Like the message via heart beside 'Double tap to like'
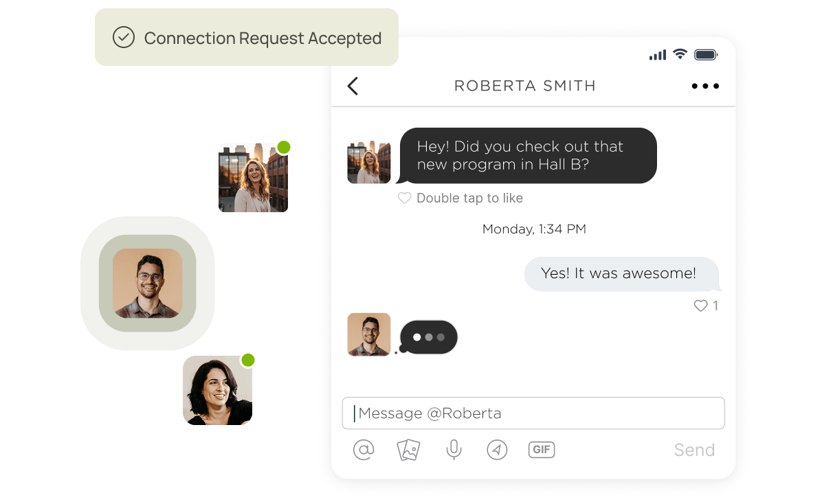Image resolution: width=833 pixels, height=504 pixels. tap(405, 198)
